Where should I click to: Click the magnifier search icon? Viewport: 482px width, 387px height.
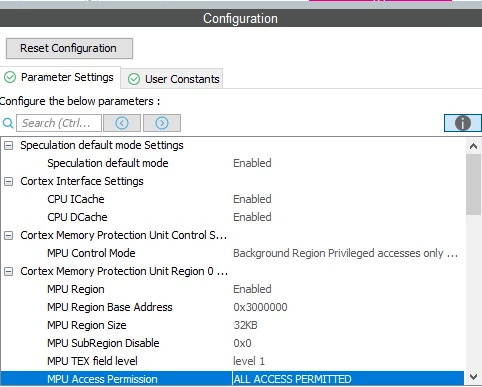click(8, 123)
